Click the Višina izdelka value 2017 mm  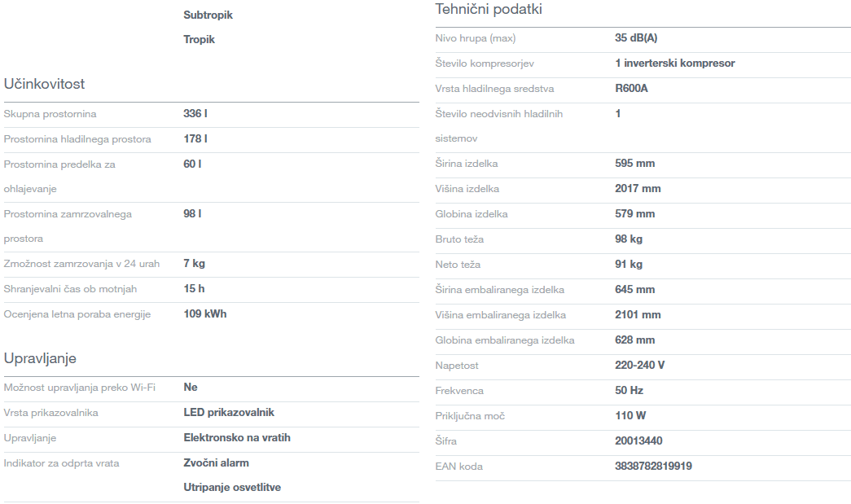(x=638, y=189)
